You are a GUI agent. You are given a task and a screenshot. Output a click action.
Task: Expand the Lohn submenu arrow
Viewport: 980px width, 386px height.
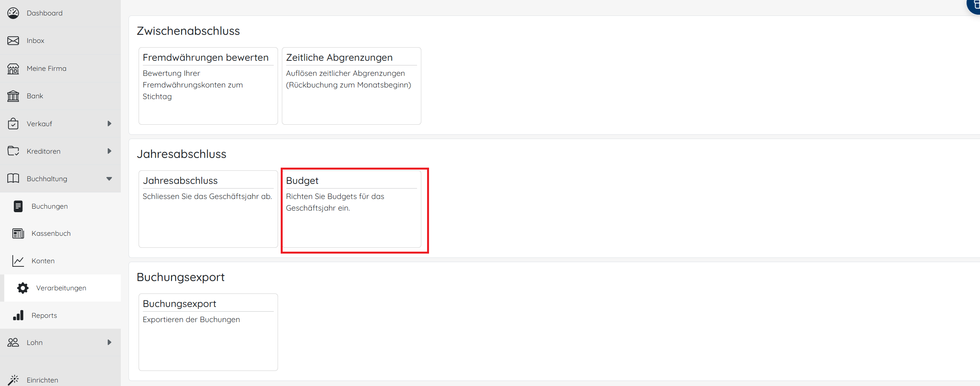pyautogui.click(x=109, y=342)
